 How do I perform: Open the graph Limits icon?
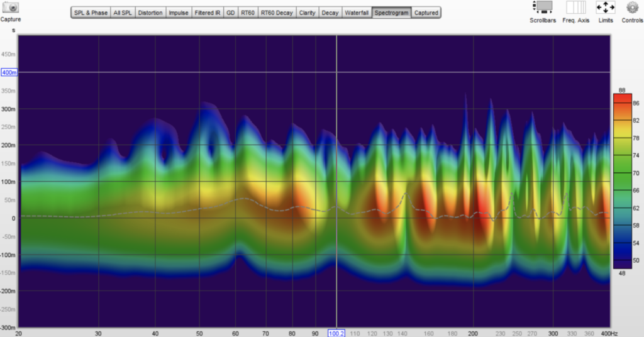606,8
